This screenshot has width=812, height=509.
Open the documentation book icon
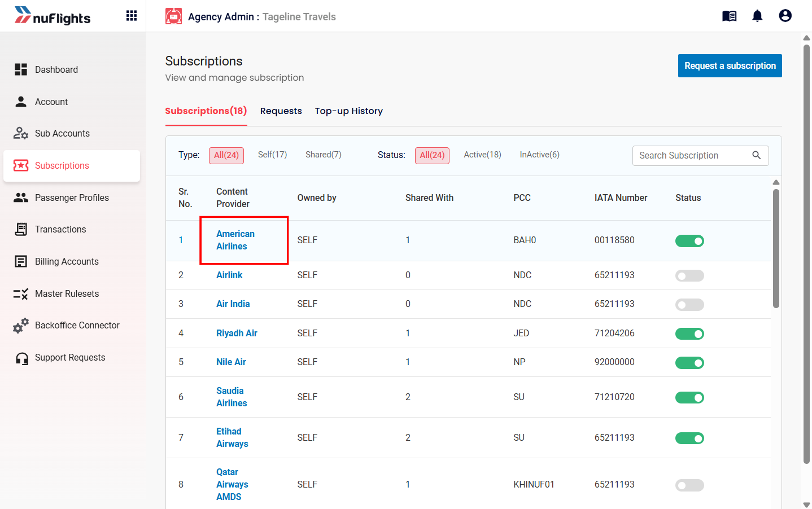[x=730, y=16]
